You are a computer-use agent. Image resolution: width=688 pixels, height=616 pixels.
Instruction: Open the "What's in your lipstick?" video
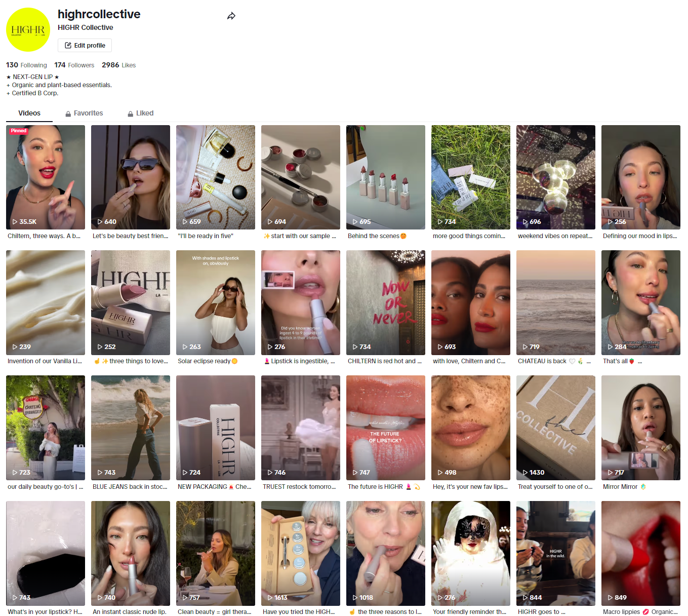pyautogui.click(x=46, y=553)
